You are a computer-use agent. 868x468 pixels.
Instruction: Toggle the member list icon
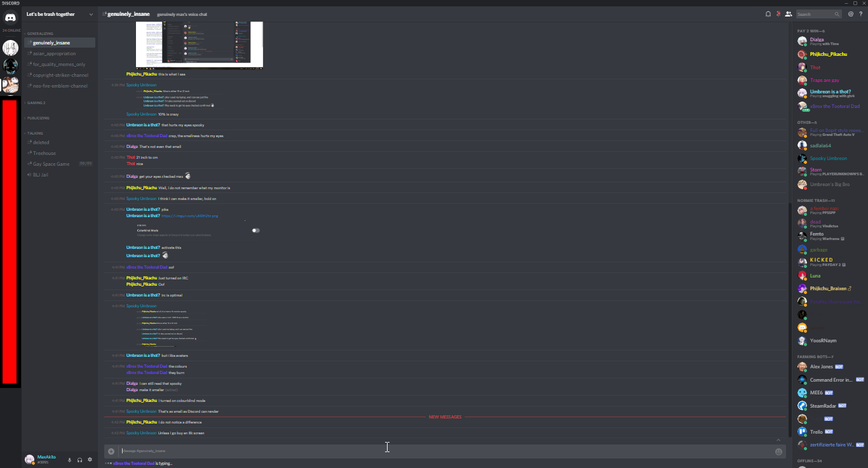[788, 14]
